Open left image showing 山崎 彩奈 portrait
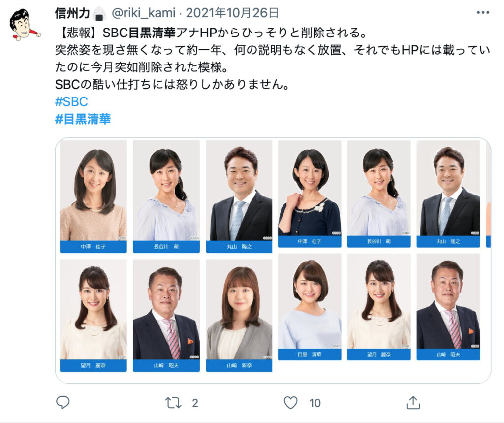504x423 pixels. tap(239, 316)
